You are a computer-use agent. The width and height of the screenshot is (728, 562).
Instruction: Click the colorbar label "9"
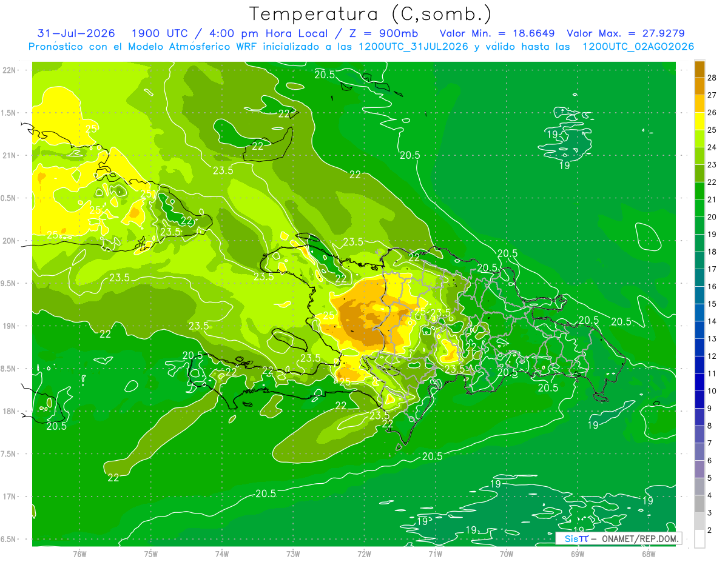coord(710,409)
